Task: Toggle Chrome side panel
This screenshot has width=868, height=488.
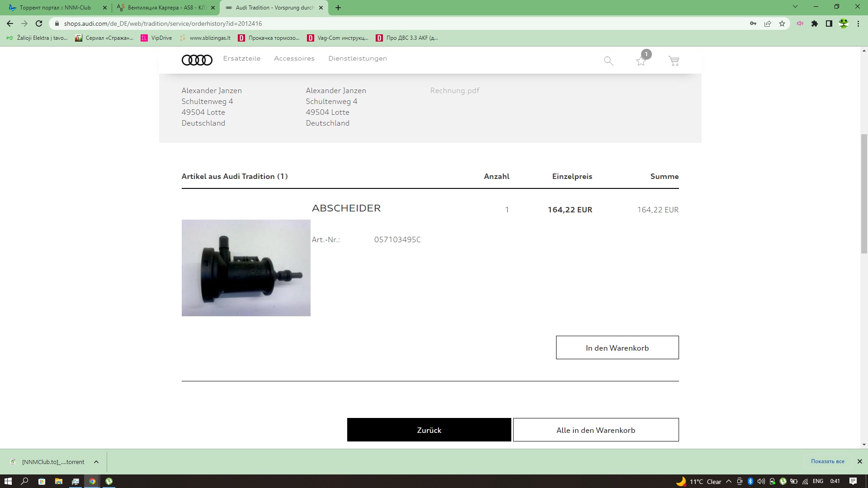Action: [829, 23]
